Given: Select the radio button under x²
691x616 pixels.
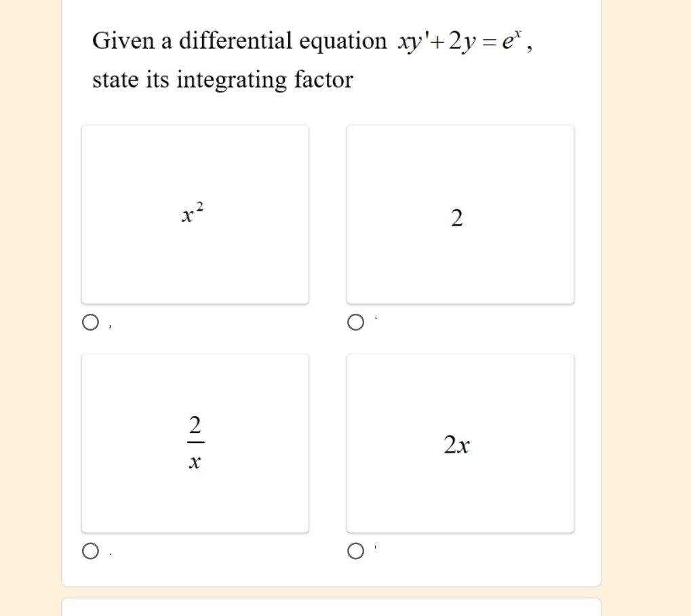Looking at the screenshot, I should [x=90, y=323].
